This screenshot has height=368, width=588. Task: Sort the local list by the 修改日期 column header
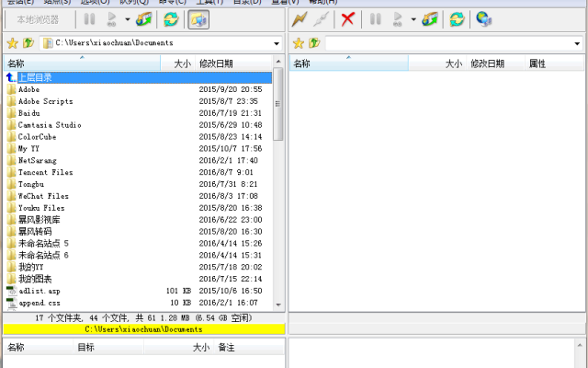(x=234, y=63)
